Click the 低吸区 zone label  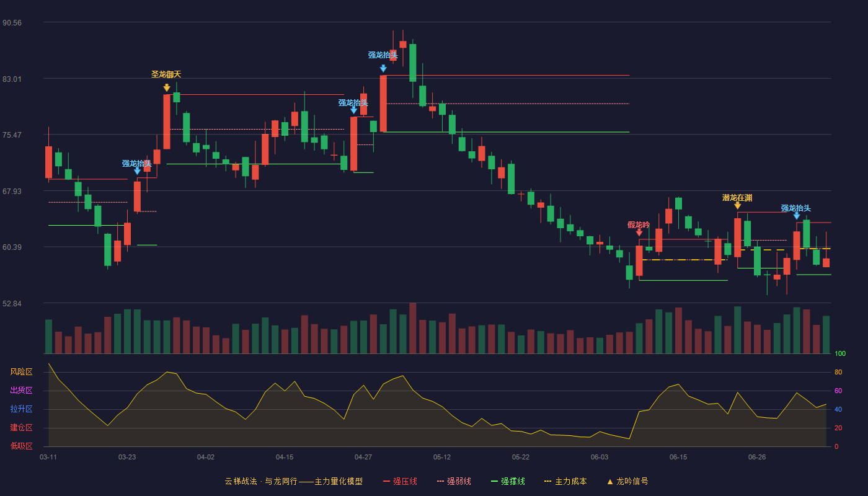coord(21,446)
